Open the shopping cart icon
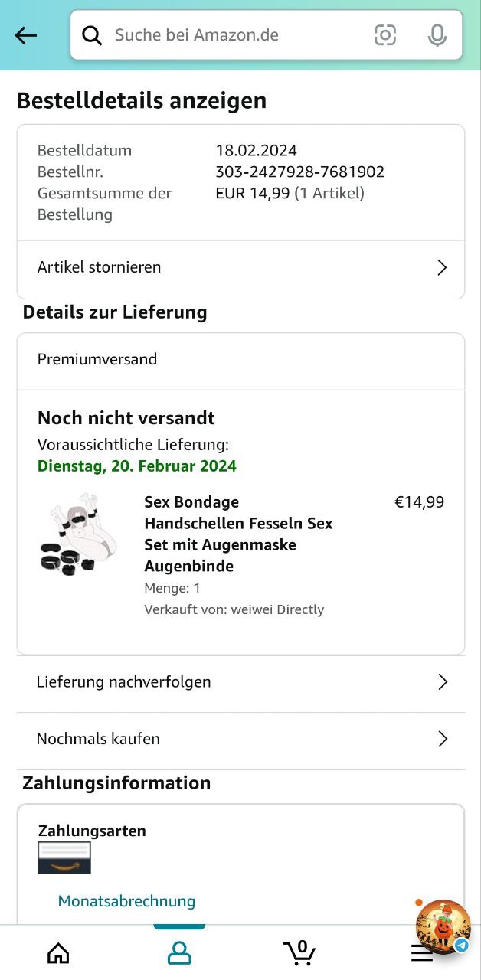 click(299, 952)
